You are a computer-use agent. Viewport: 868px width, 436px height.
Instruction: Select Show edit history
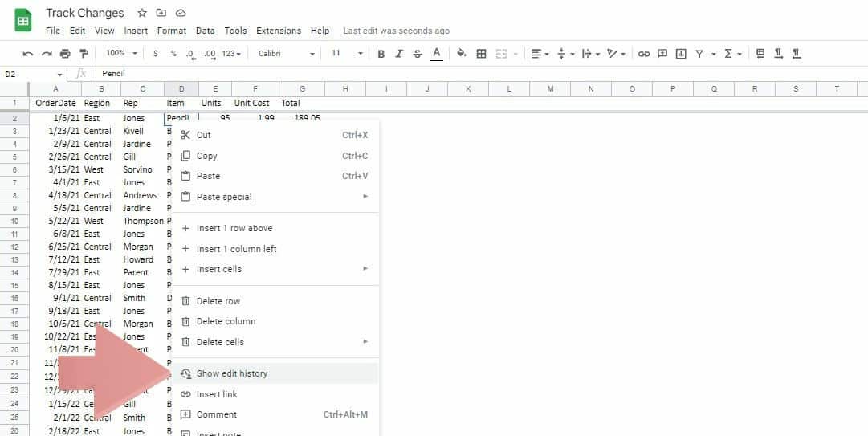pyautogui.click(x=275, y=373)
